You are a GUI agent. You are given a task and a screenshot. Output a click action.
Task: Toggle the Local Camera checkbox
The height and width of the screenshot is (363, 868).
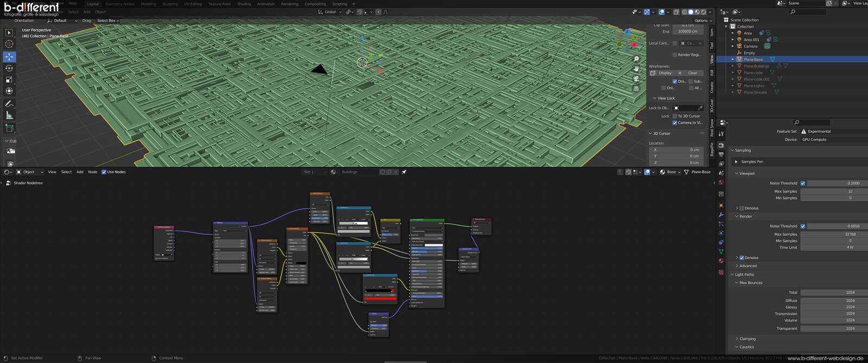[675, 43]
